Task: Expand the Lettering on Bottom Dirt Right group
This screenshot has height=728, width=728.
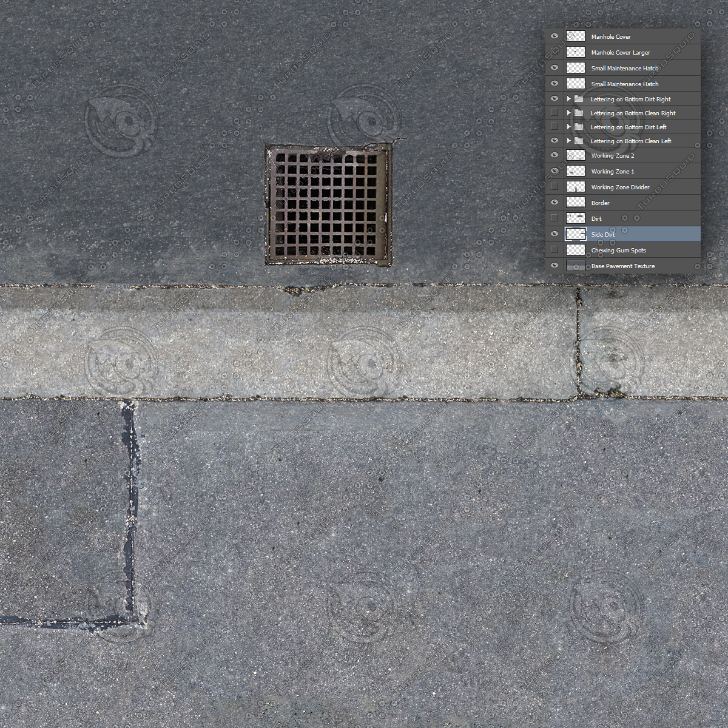Action: [x=568, y=98]
